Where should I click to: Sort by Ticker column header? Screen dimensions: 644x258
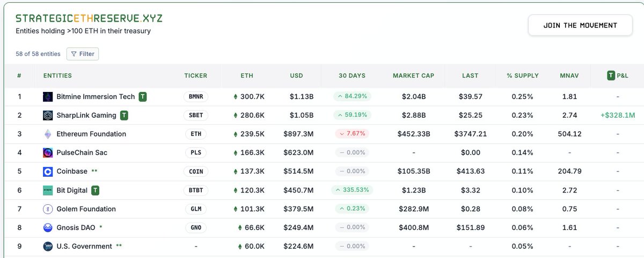[195, 76]
